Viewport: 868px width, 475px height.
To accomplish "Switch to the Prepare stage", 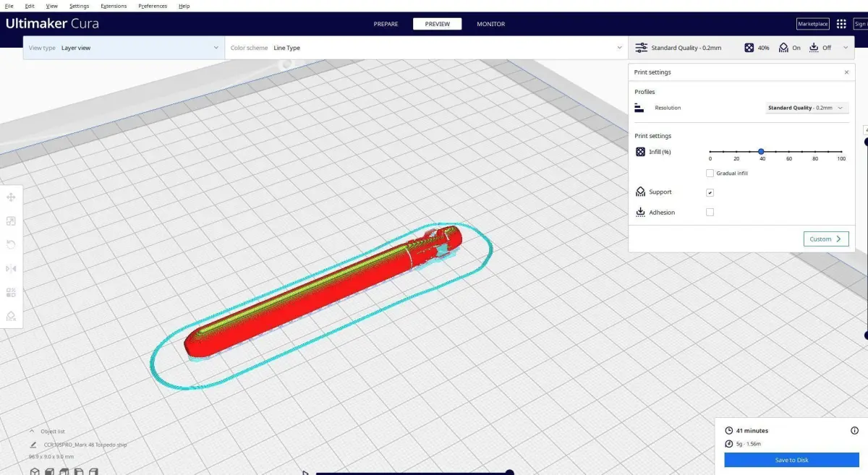I will [x=386, y=24].
